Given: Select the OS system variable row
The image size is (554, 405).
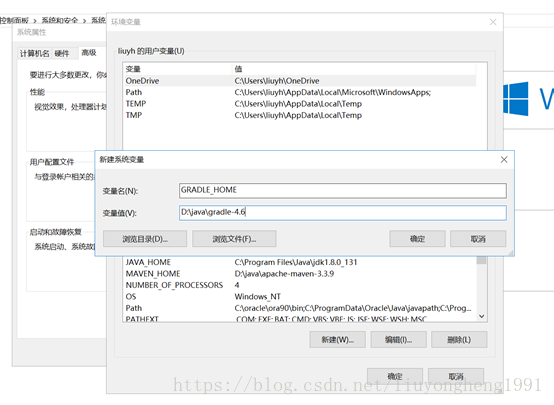Looking at the screenshot, I should point(300,297).
